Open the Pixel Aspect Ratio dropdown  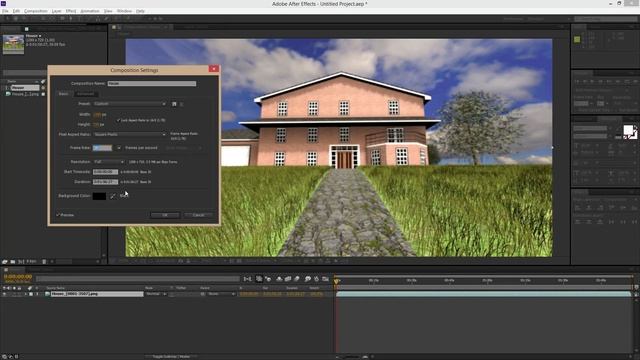click(x=129, y=134)
